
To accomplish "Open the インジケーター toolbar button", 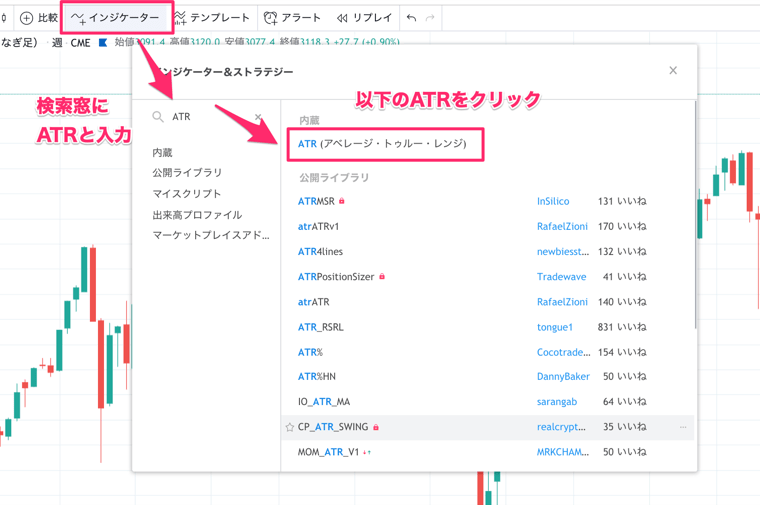I will click(x=115, y=18).
